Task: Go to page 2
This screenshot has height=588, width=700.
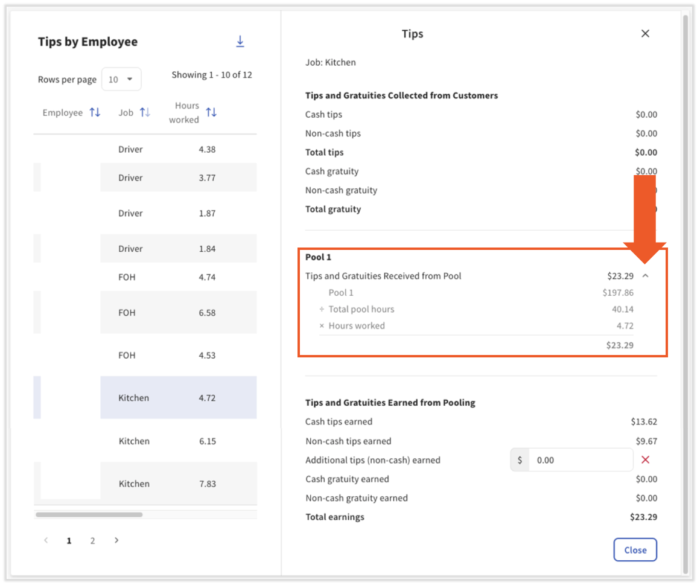Action: point(92,541)
